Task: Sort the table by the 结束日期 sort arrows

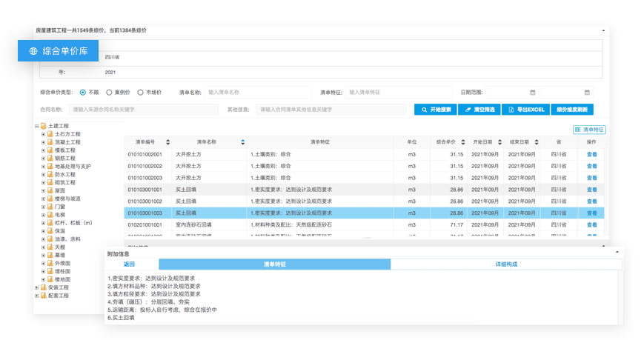Action: (537, 142)
